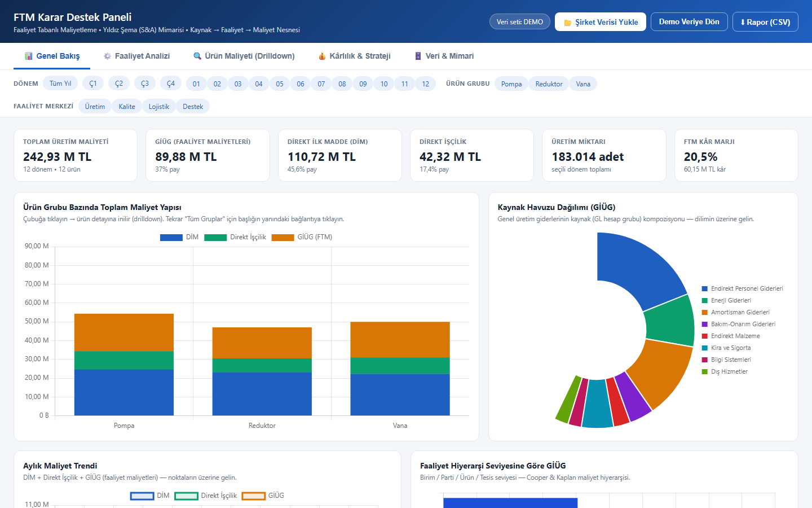
Task: Toggle the Lojistik activity center chip
Action: [x=159, y=106]
